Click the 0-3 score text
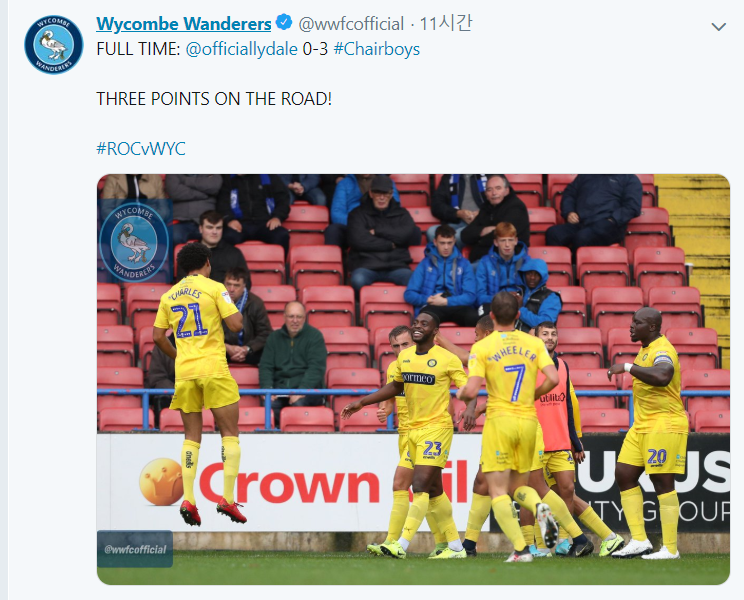Viewport: 744px width, 600px height. click(316, 49)
